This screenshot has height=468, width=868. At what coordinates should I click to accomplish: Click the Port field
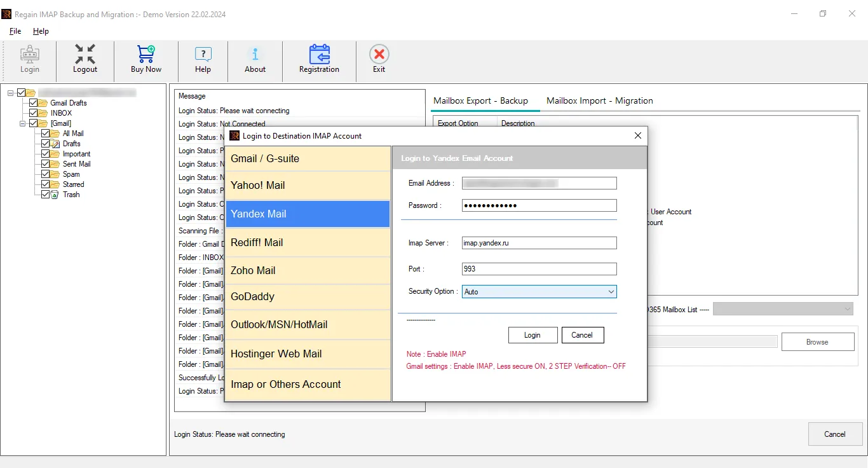pyautogui.click(x=539, y=269)
